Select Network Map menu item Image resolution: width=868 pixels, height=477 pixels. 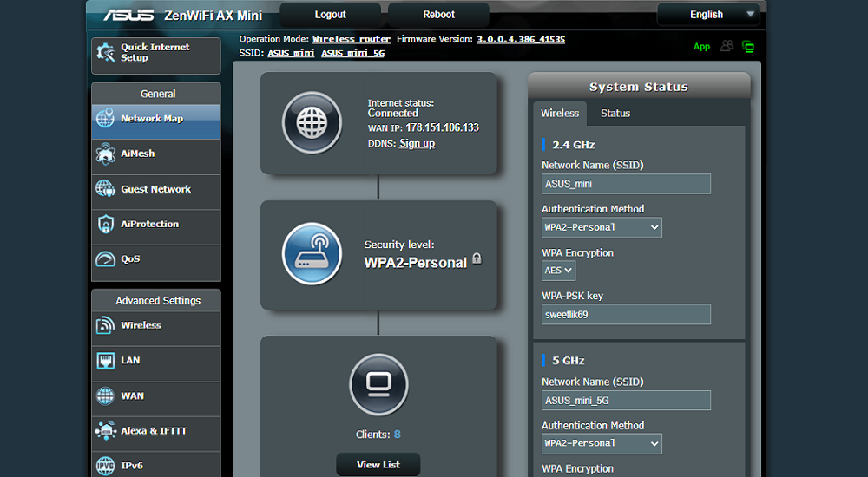(156, 121)
